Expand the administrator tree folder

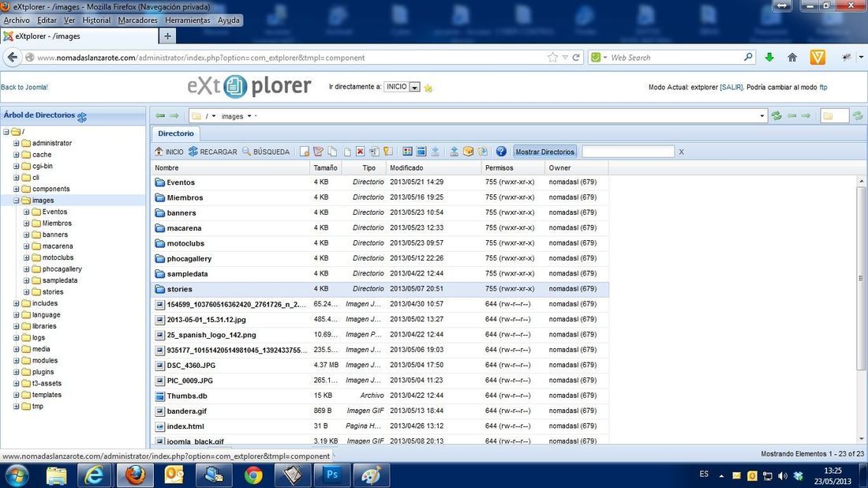pyautogui.click(x=16, y=143)
